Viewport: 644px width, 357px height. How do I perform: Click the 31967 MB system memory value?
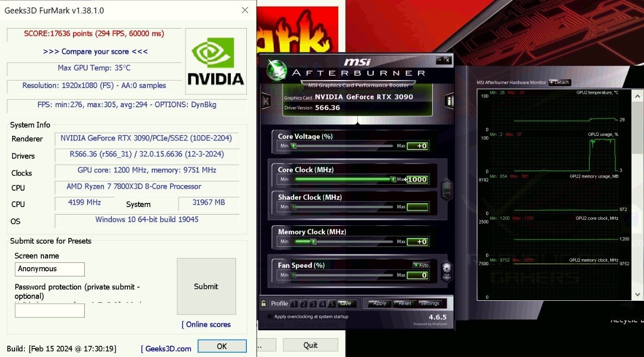(x=209, y=202)
